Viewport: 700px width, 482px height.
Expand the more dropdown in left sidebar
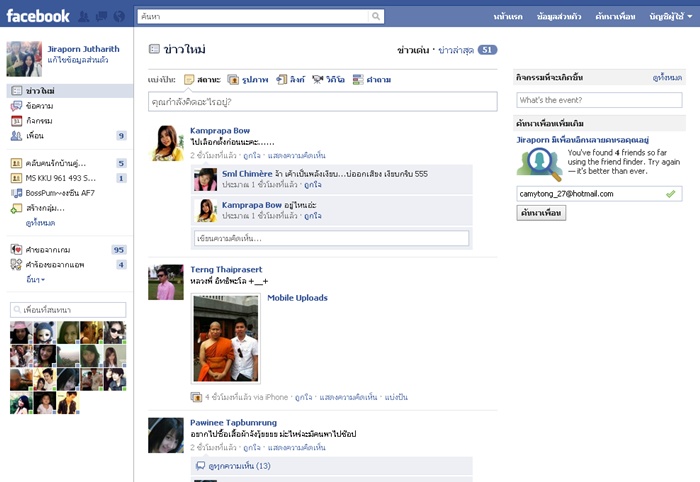pos(35,279)
